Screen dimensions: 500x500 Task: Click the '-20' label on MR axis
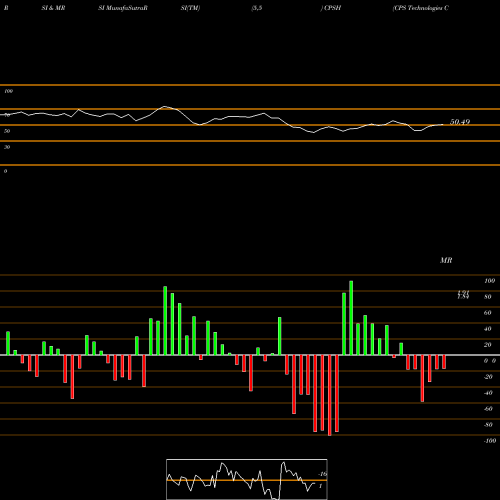tap(488, 377)
